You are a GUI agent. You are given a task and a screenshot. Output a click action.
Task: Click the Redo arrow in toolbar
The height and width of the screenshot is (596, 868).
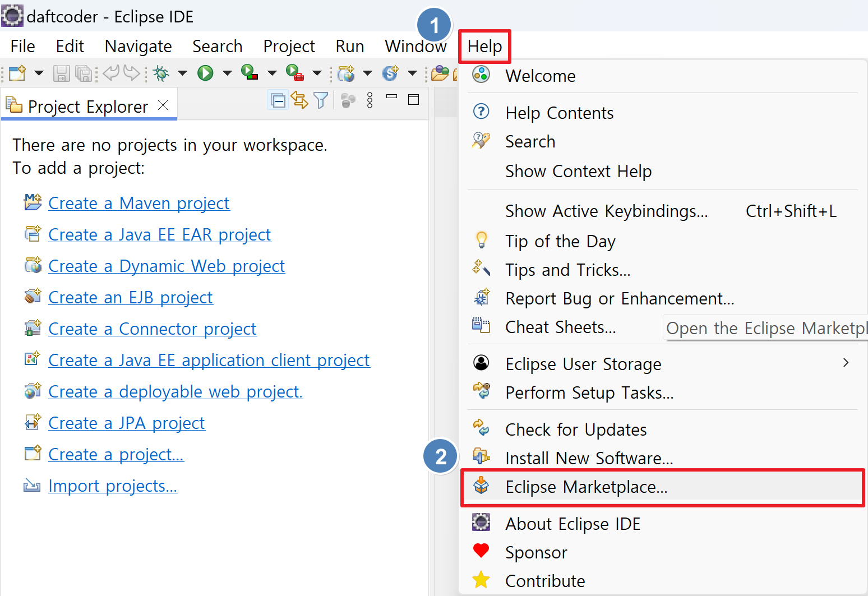[132, 73]
